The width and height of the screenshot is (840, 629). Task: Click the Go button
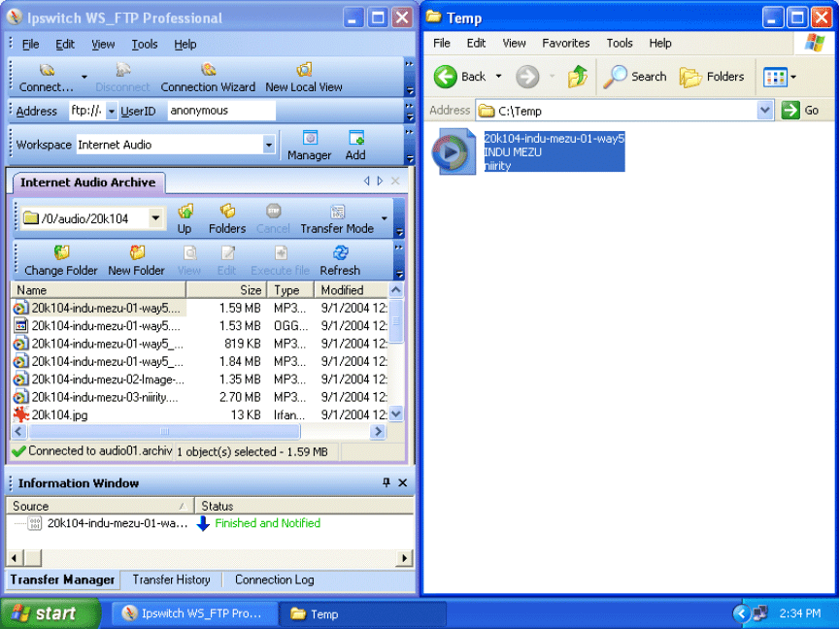[x=800, y=111]
